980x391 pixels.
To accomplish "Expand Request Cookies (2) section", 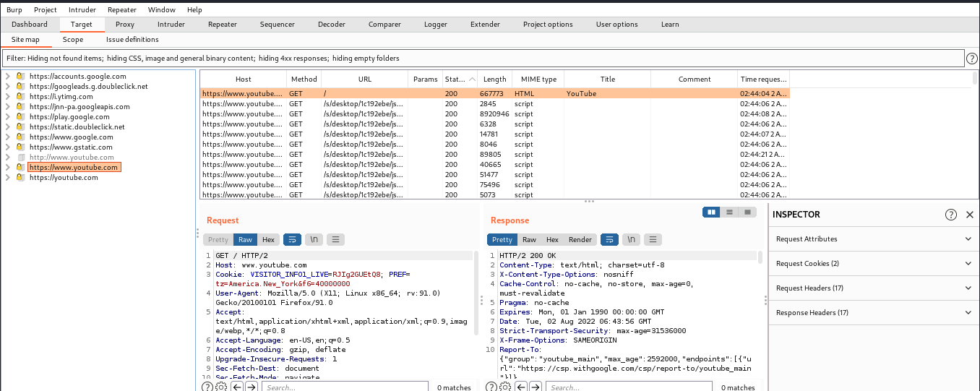I will [x=874, y=263].
